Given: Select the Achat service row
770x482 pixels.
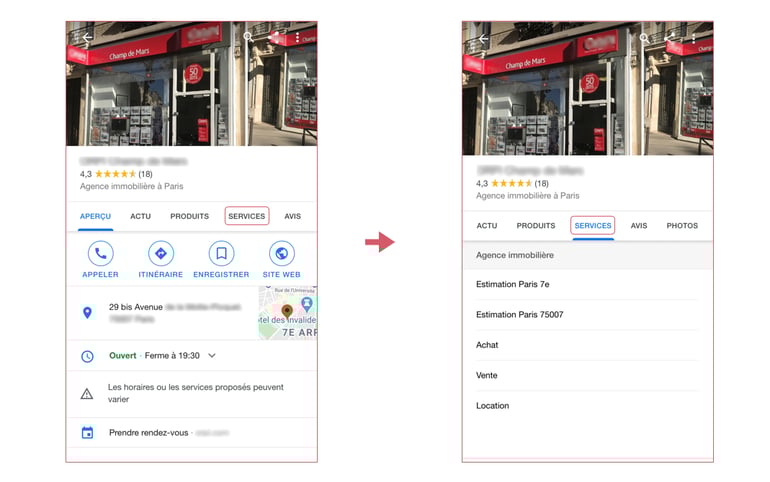Looking at the screenshot, I should click(x=587, y=345).
